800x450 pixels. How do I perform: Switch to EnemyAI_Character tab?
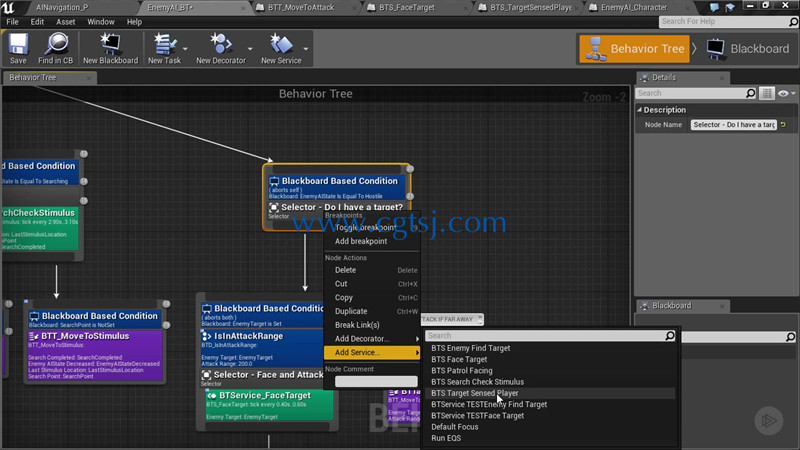pyautogui.click(x=634, y=7)
